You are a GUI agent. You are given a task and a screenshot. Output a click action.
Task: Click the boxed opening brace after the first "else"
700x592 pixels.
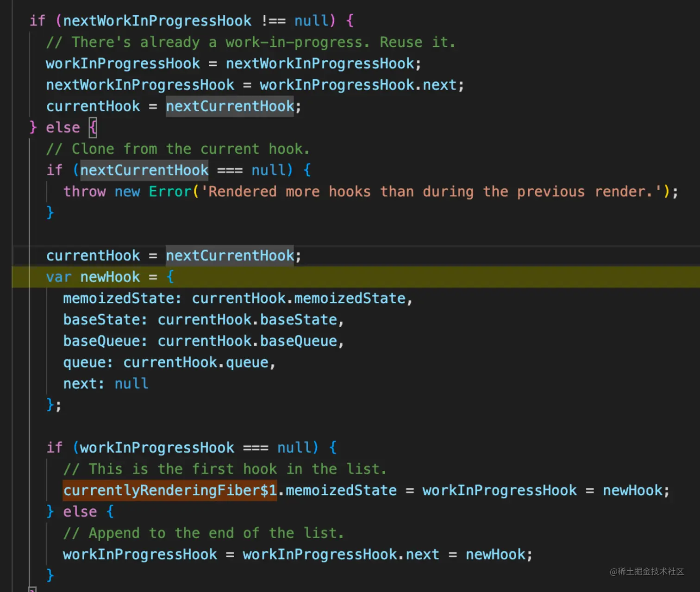(x=93, y=127)
